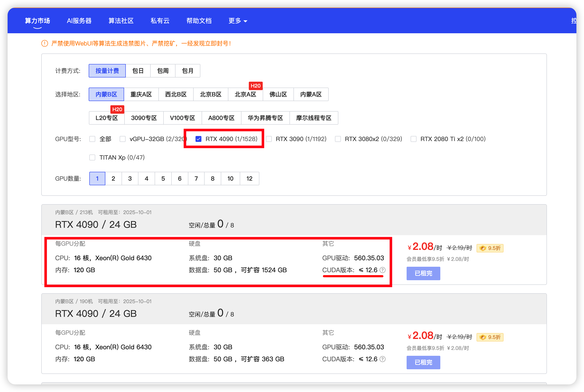This screenshot has height=392, width=584.
Task: Open the AI服务器 nav tab
Action: (x=79, y=21)
